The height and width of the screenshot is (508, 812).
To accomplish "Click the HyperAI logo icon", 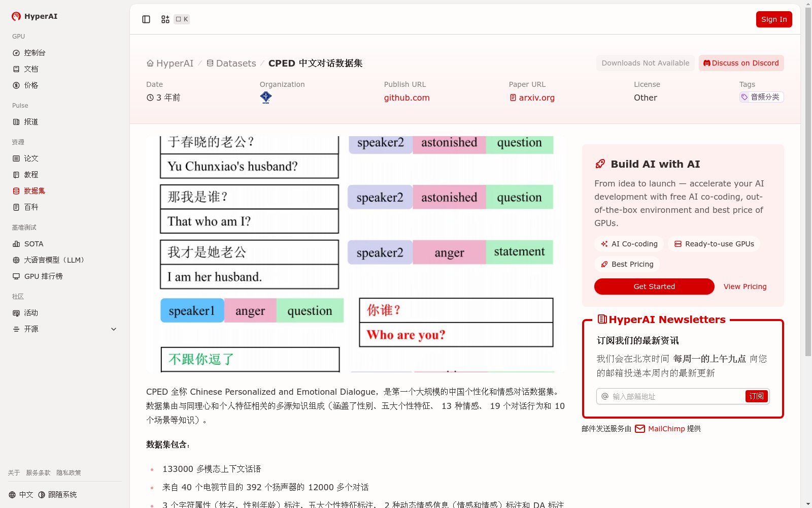I will click(16, 16).
